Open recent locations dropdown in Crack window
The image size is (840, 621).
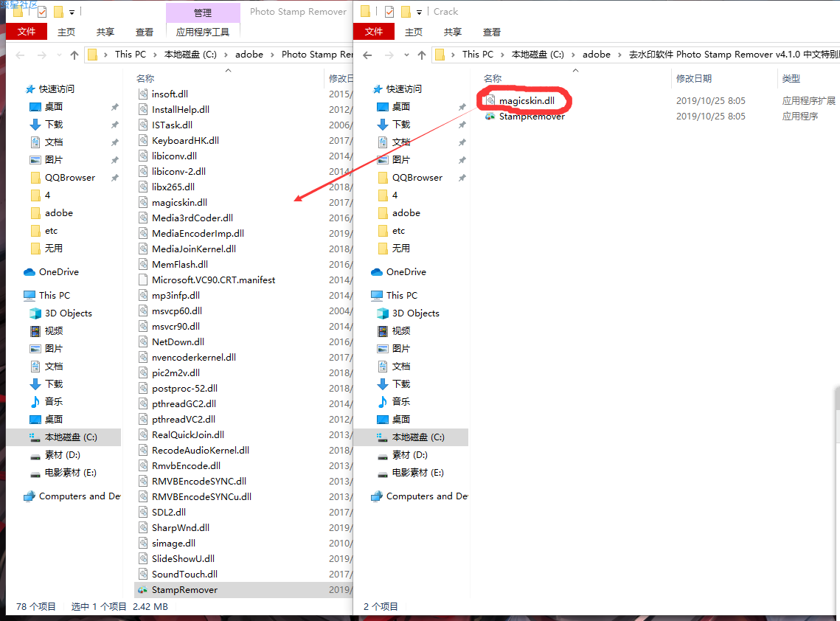point(406,55)
